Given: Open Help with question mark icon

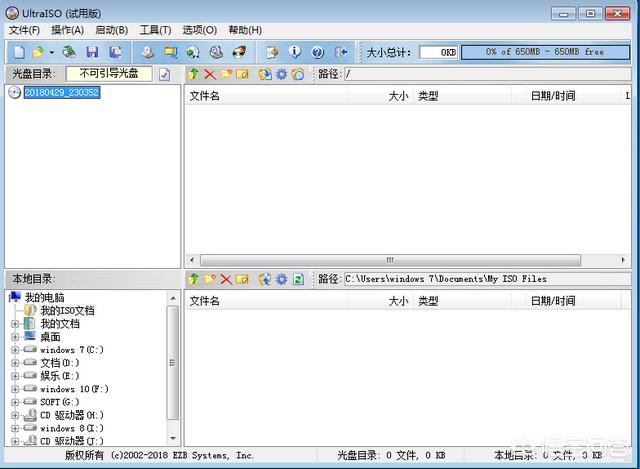Looking at the screenshot, I should 318,52.
